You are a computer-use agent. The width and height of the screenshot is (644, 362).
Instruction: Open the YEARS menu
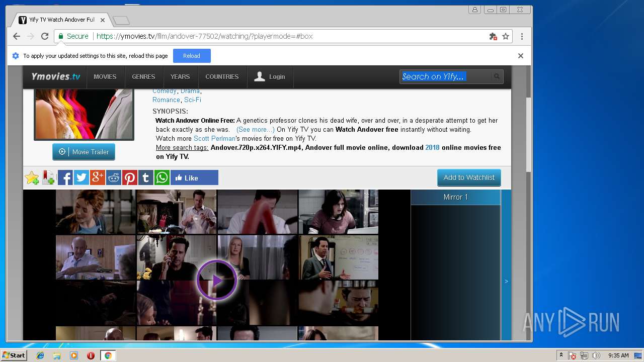point(180,77)
